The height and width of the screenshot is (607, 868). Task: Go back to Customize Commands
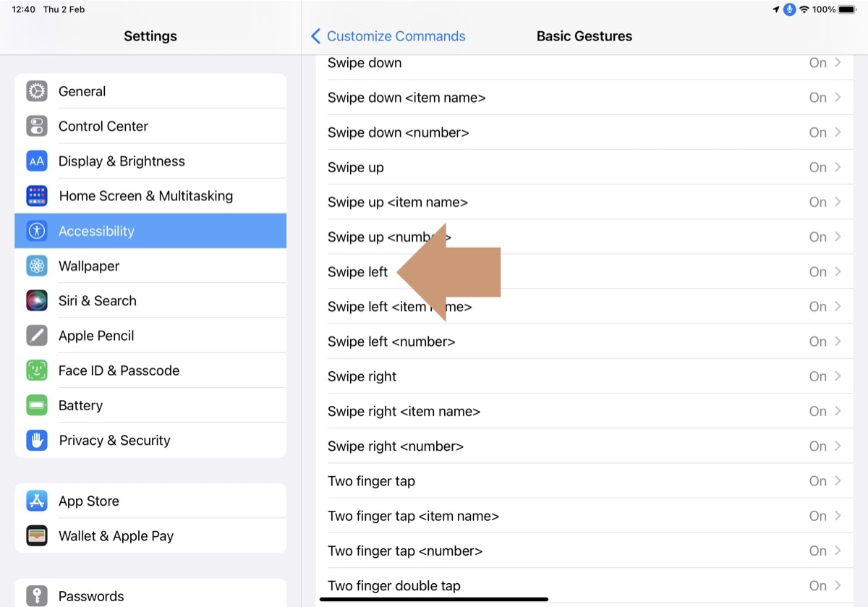(389, 35)
